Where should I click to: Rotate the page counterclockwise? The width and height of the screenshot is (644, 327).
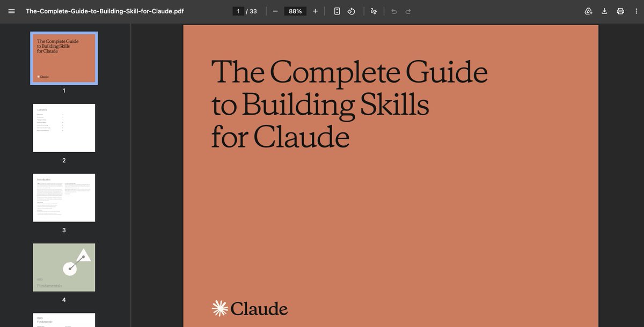[x=351, y=11]
